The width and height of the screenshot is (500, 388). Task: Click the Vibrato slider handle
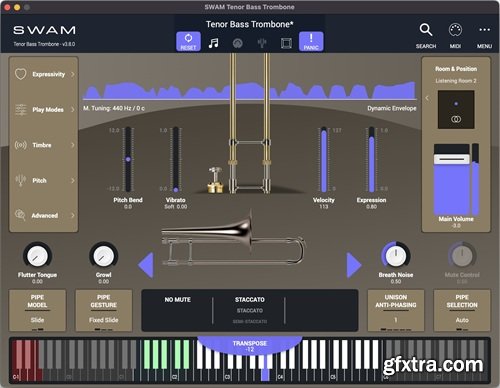pos(176,190)
